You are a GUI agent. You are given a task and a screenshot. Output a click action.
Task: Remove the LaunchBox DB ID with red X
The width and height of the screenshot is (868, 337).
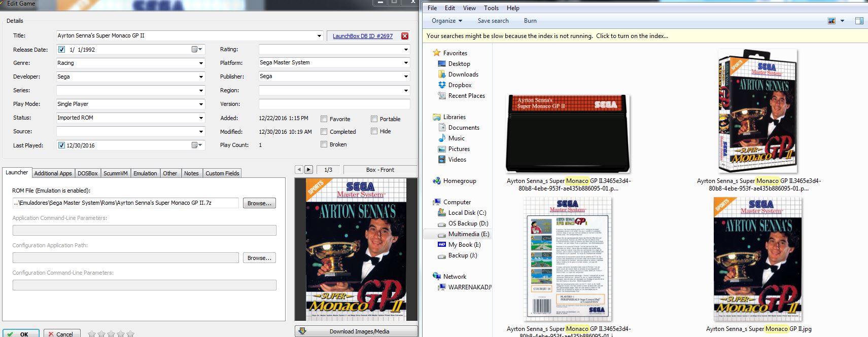tap(404, 36)
